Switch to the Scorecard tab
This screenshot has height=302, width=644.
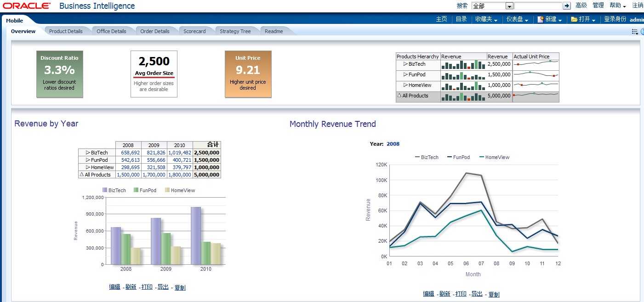click(194, 31)
